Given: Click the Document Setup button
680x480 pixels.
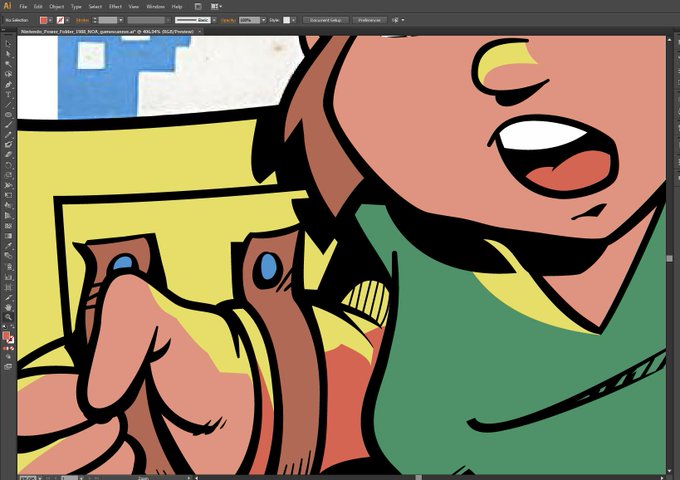Looking at the screenshot, I should [x=325, y=20].
